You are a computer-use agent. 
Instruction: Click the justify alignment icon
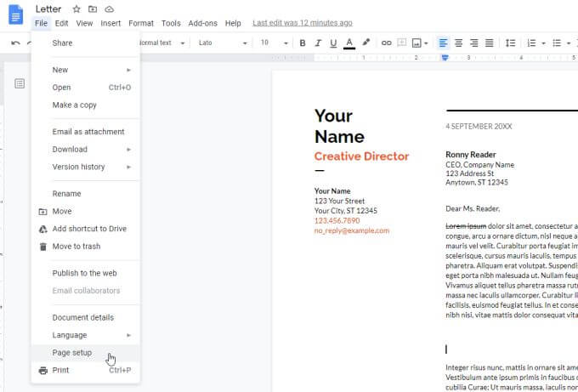(x=489, y=43)
